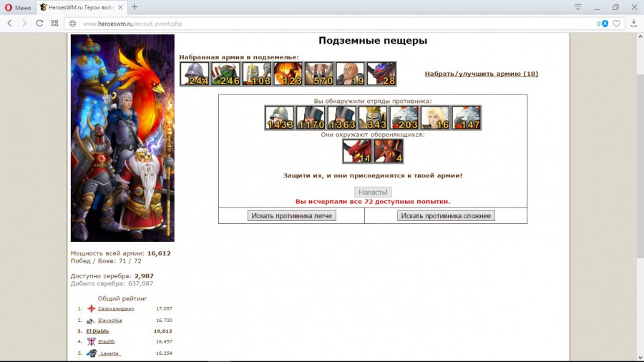Click Побед / Боев 71 / 72 text
644x362 pixels.
[x=106, y=261]
